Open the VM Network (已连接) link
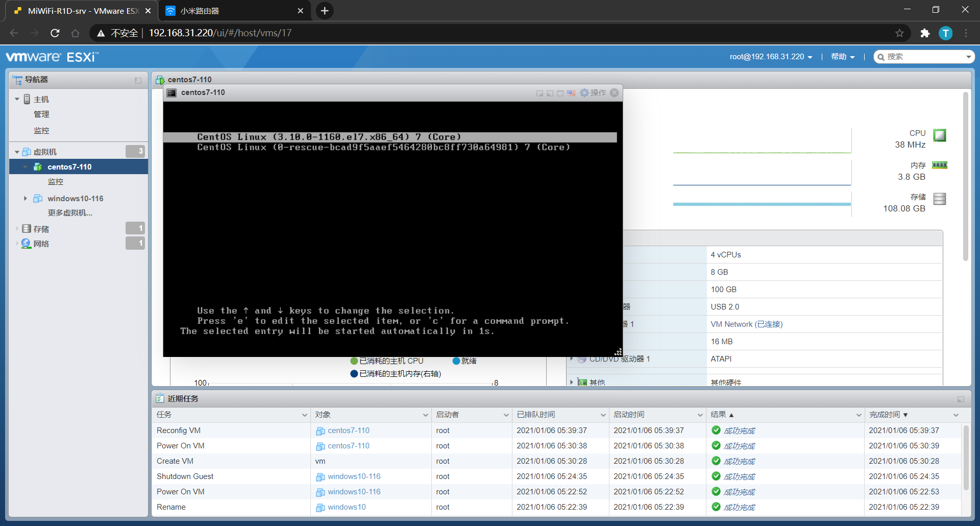This screenshot has height=526, width=980. pos(746,324)
